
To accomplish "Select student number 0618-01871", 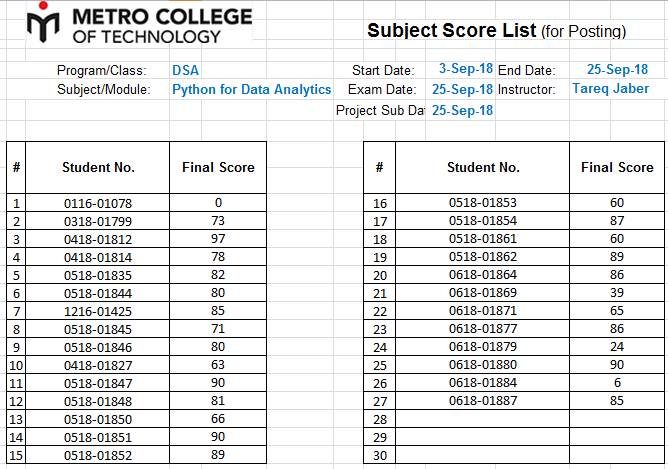I will (483, 311).
